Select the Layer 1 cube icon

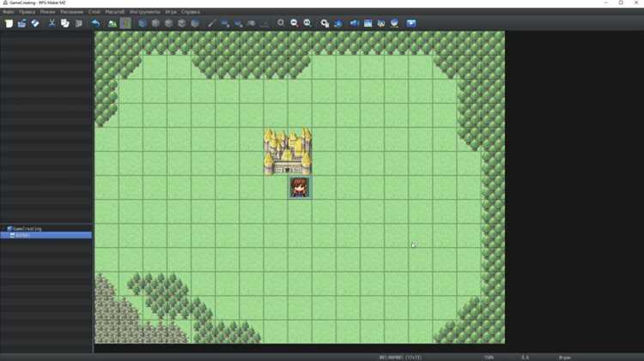click(155, 23)
